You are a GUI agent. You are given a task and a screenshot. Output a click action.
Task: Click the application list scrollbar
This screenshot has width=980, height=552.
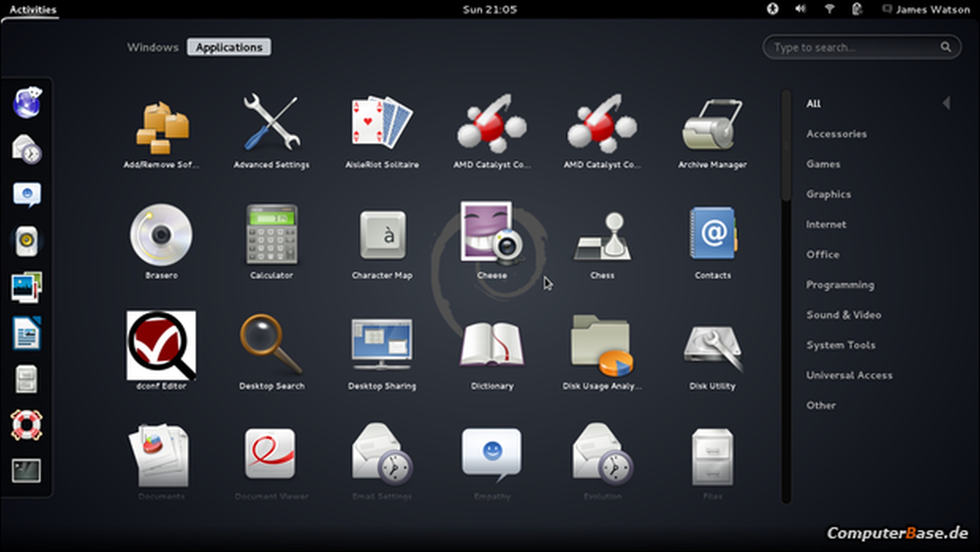[x=786, y=146]
